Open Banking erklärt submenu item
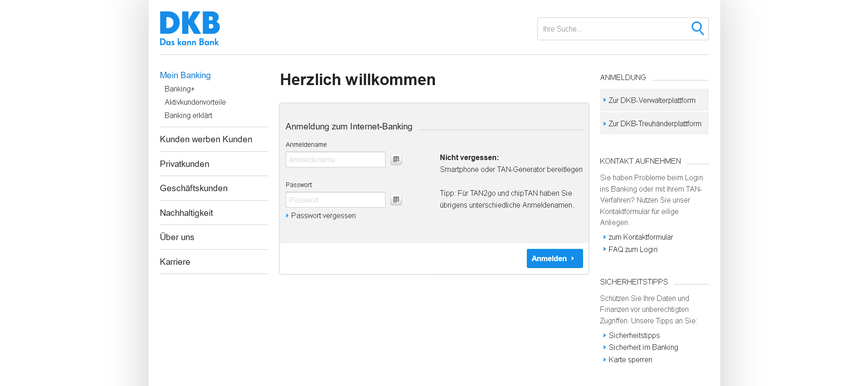Image resolution: width=868 pixels, height=386 pixels. [x=188, y=115]
